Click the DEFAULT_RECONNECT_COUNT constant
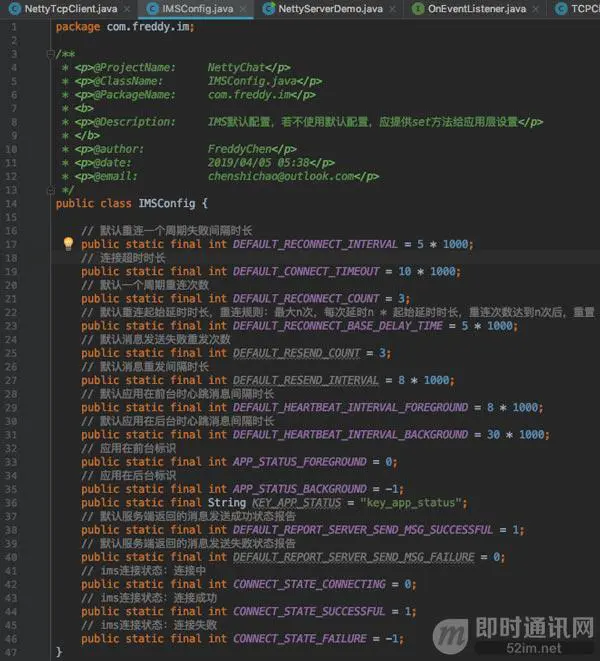Image resolution: width=600 pixels, height=661 pixels. pos(306,298)
